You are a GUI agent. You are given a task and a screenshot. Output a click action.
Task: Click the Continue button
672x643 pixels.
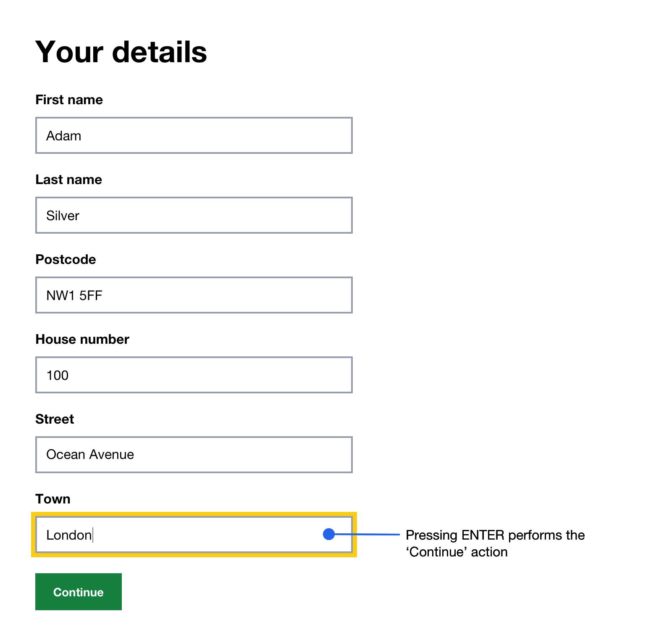pyautogui.click(x=78, y=592)
